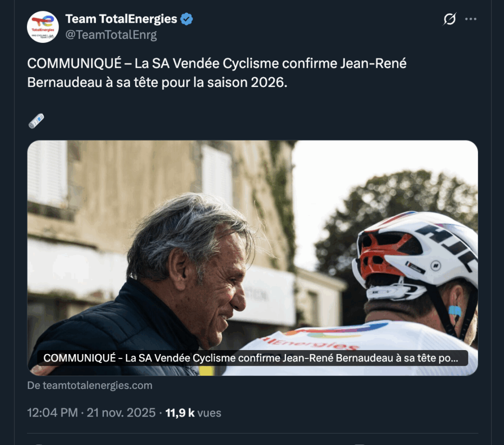Open the three-dot more options menu
504x445 pixels.
pyautogui.click(x=471, y=19)
